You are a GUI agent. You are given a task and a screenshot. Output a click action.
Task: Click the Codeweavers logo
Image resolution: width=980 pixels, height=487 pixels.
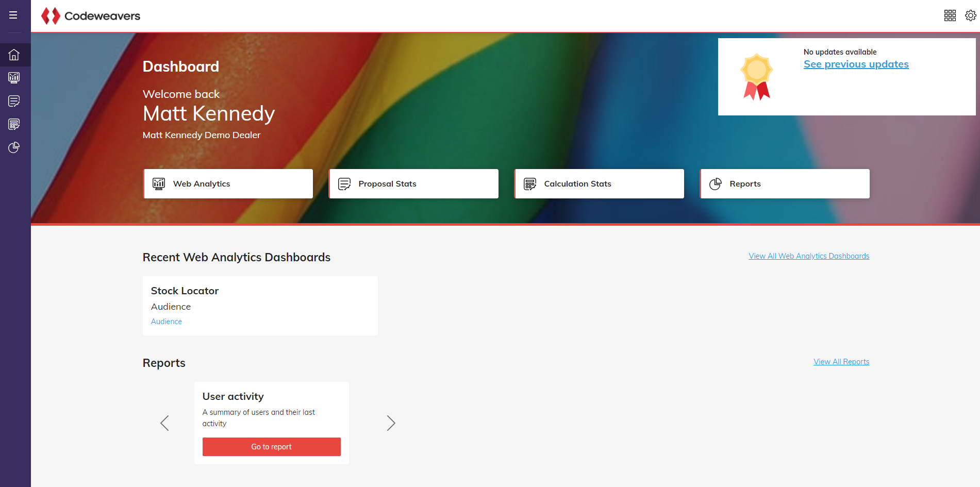(91, 16)
